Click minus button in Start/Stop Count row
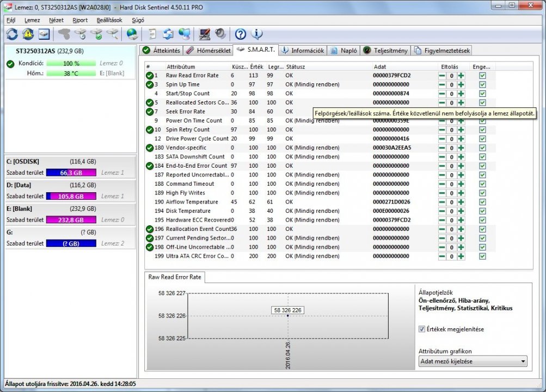546x392 pixels. point(442,94)
